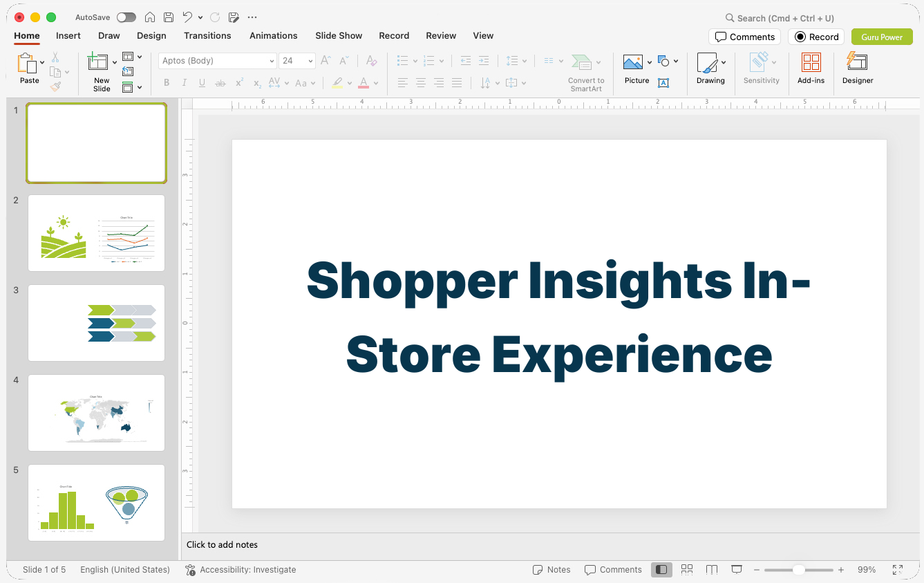
Task: Expand the Paste options arrow
Action: tap(42, 63)
